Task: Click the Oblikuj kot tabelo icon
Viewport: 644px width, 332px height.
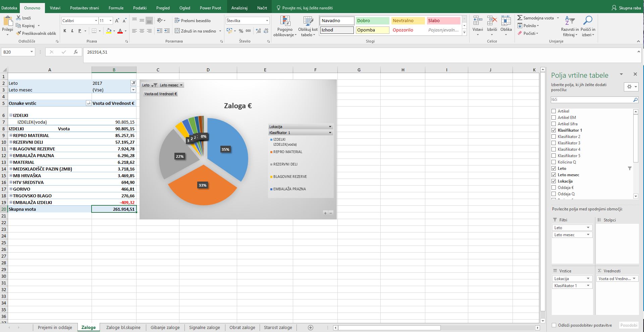Action: point(308,26)
